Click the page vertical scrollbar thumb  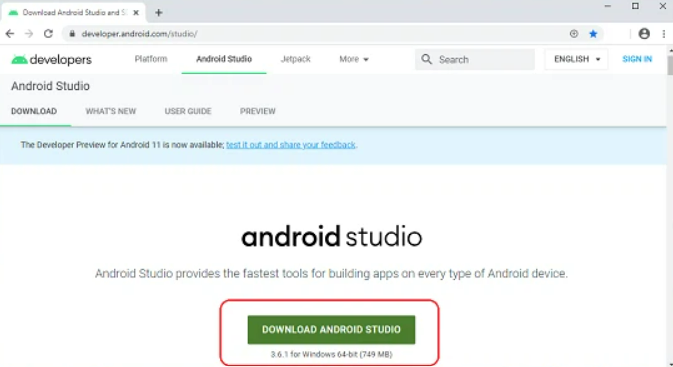coord(670,64)
